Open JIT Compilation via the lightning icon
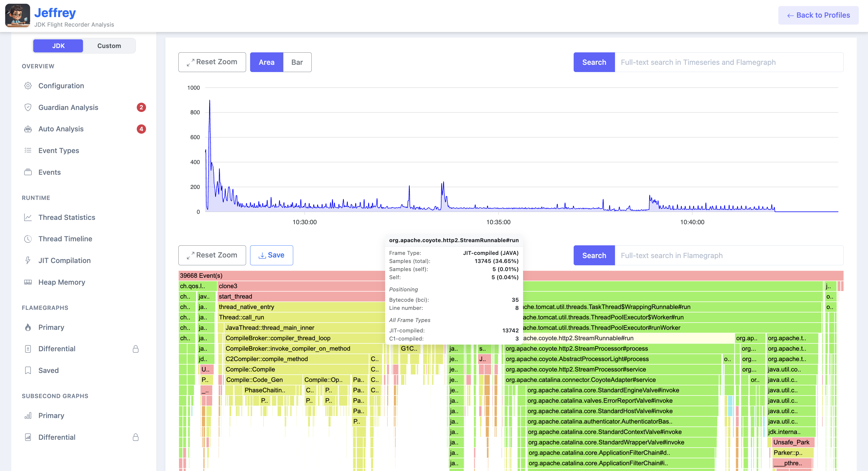The height and width of the screenshot is (471, 868). click(x=28, y=260)
